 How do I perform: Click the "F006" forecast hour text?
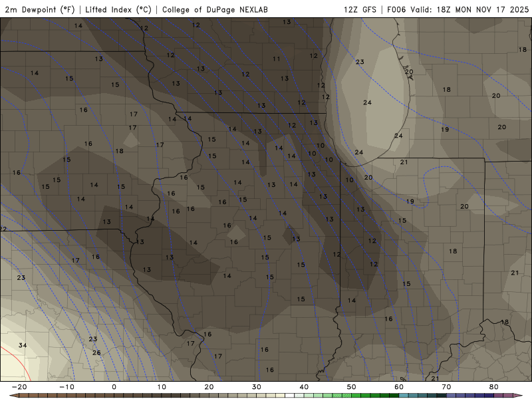point(396,9)
